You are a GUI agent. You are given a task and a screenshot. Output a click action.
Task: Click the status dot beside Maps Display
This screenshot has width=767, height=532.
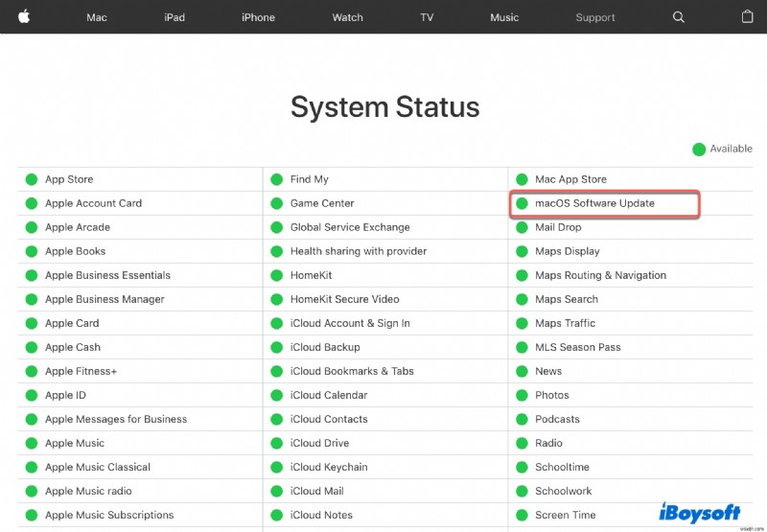[x=522, y=251]
